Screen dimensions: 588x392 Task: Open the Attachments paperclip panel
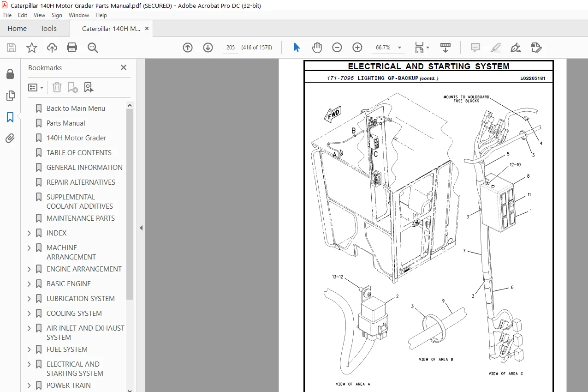(x=10, y=139)
